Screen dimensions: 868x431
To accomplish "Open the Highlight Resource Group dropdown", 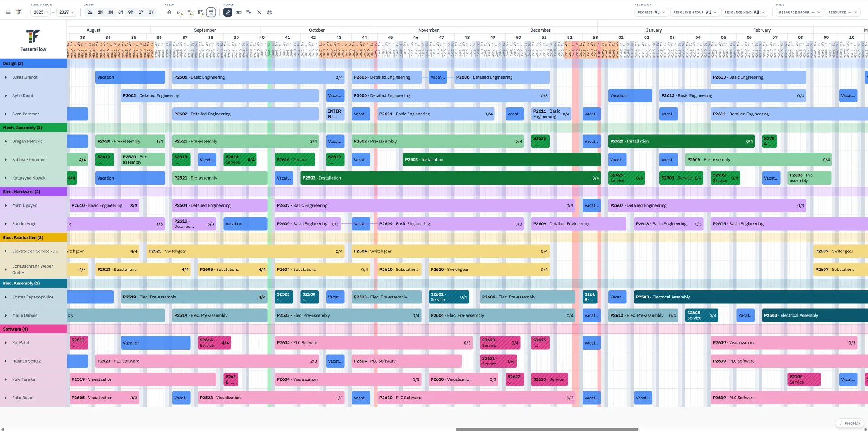I will pyautogui.click(x=695, y=12).
